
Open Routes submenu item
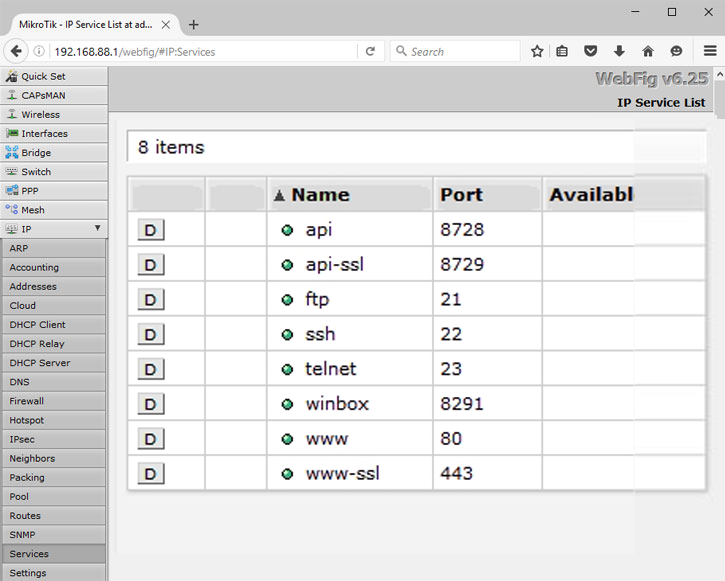(54, 515)
